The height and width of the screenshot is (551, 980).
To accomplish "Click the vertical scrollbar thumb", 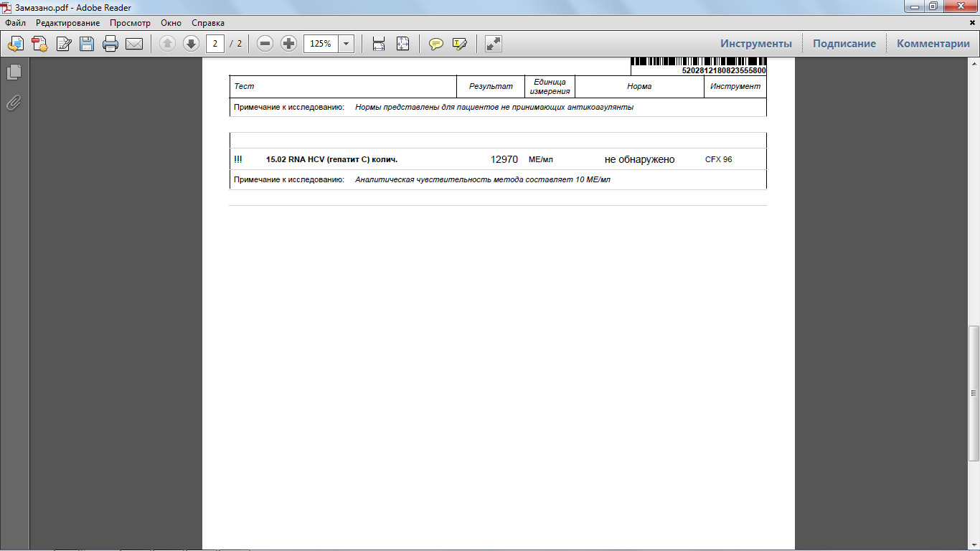I will (x=974, y=393).
